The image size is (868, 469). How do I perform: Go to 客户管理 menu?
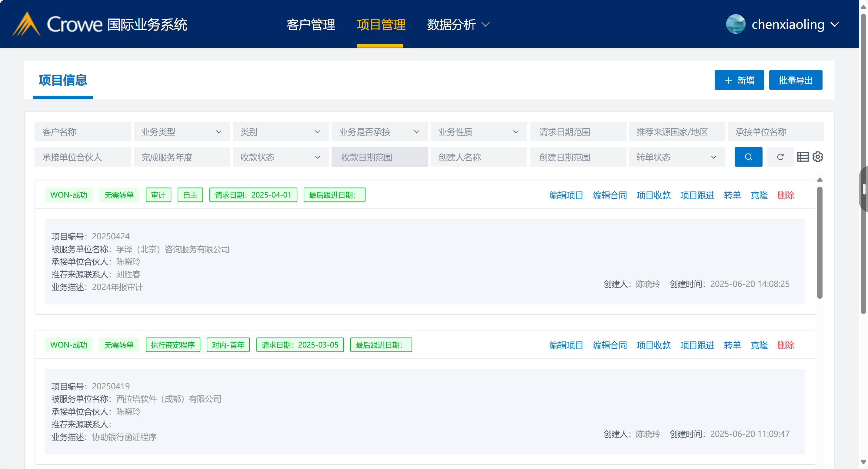311,25
